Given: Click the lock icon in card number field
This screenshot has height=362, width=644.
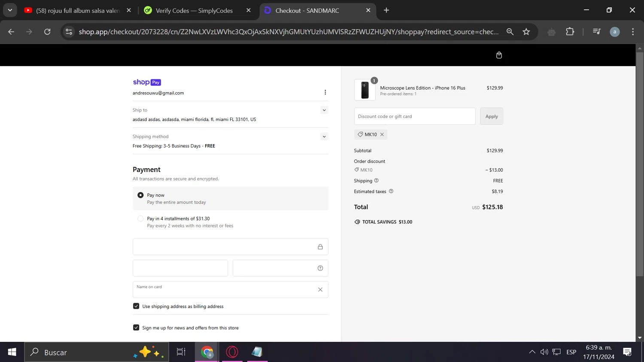Looking at the screenshot, I should click(x=320, y=247).
